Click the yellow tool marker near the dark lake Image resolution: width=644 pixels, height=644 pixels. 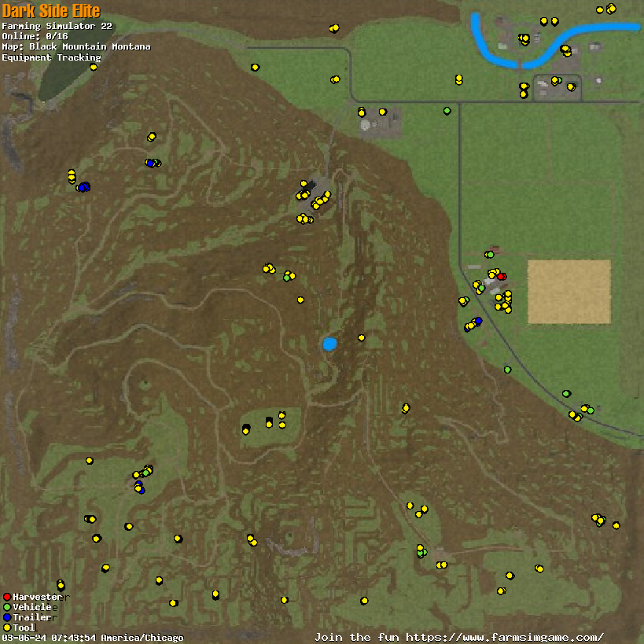point(94,68)
